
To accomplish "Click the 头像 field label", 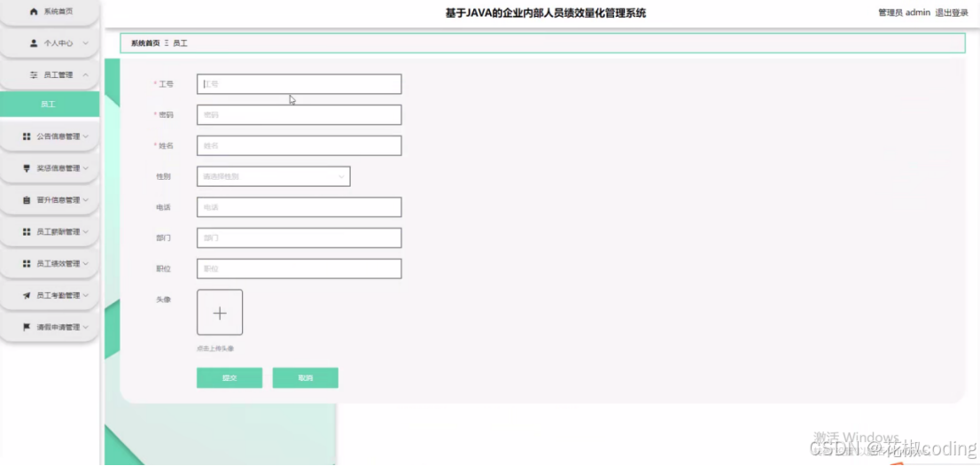I will [163, 299].
